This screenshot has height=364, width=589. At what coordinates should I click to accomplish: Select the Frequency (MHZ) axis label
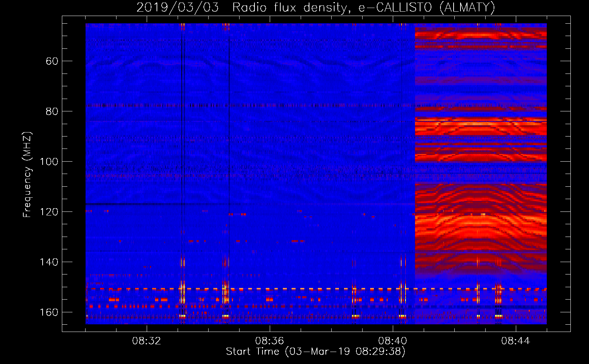(27, 174)
